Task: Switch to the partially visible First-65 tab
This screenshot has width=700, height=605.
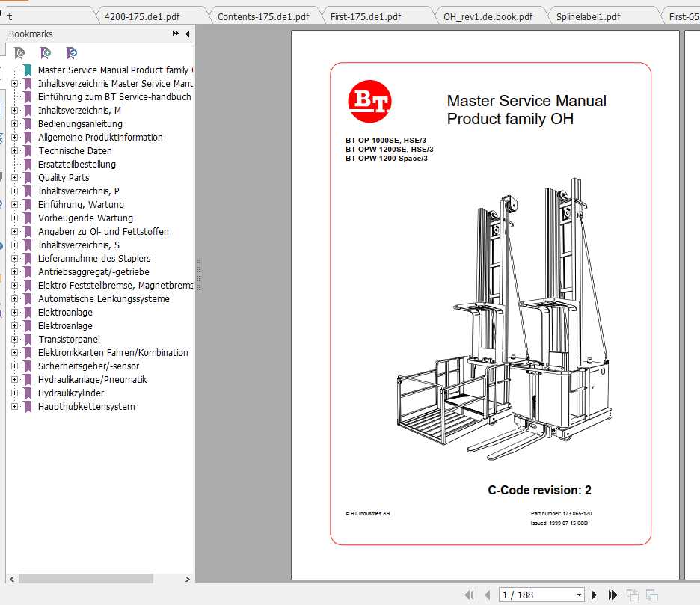Action: click(x=683, y=17)
